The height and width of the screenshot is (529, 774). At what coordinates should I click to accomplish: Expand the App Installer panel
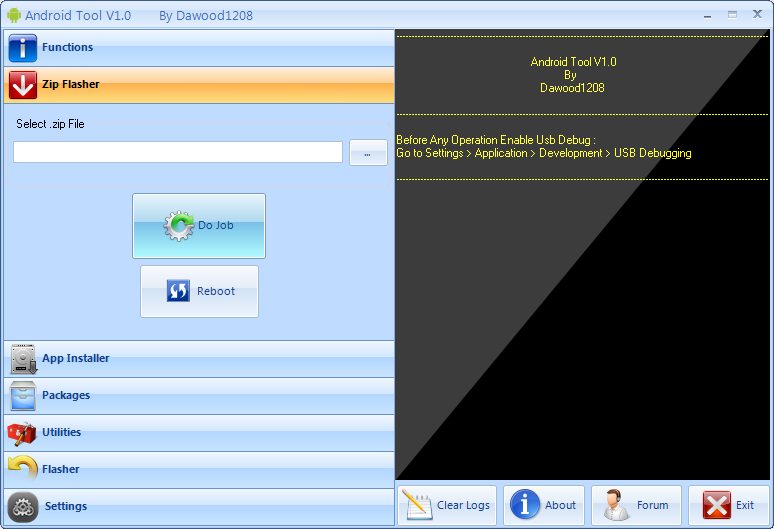point(200,359)
